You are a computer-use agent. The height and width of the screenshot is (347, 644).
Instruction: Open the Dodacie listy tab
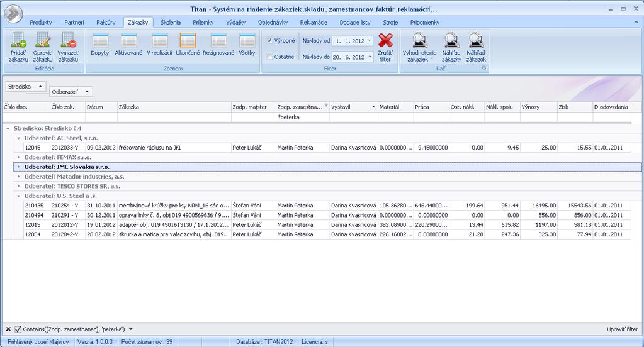[355, 22]
